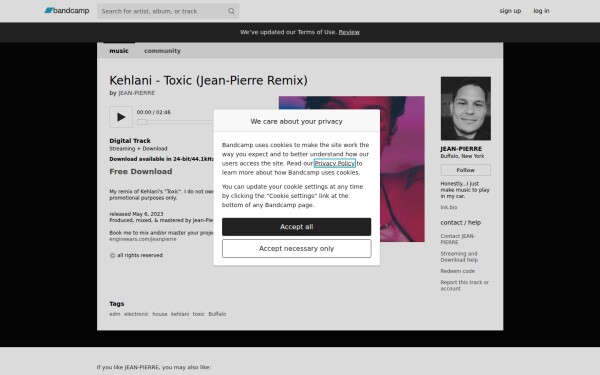Accept all cookies
The width and height of the screenshot is (600, 375).
[x=297, y=227]
